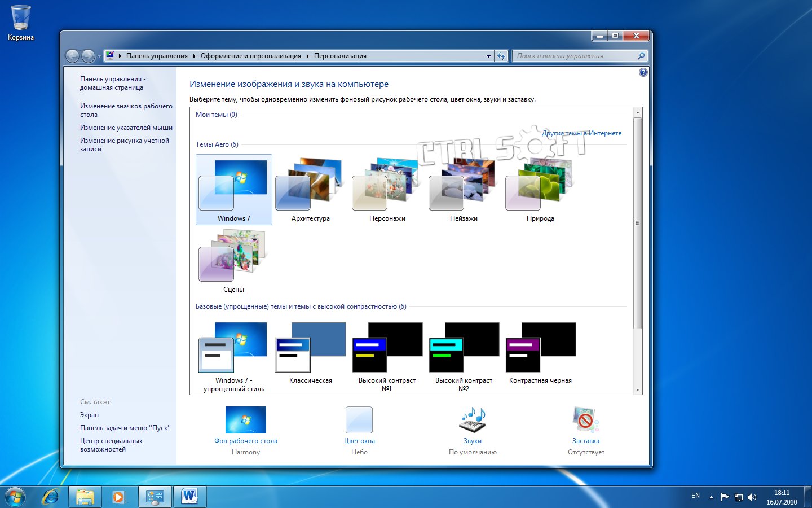This screenshot has height=508, width=812.
Task: Click the taskbar clock showing 18:11
Action: (782, 497)
